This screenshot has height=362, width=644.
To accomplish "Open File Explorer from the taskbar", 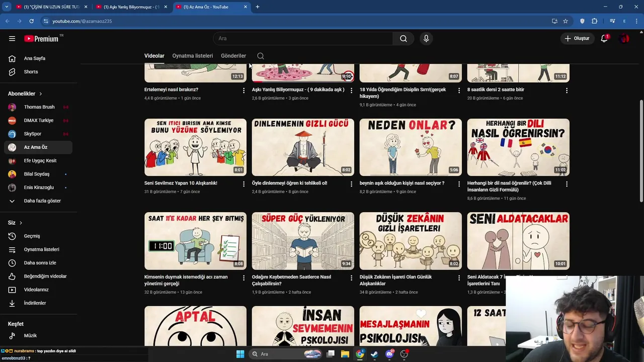I will [x=345, y=354].
